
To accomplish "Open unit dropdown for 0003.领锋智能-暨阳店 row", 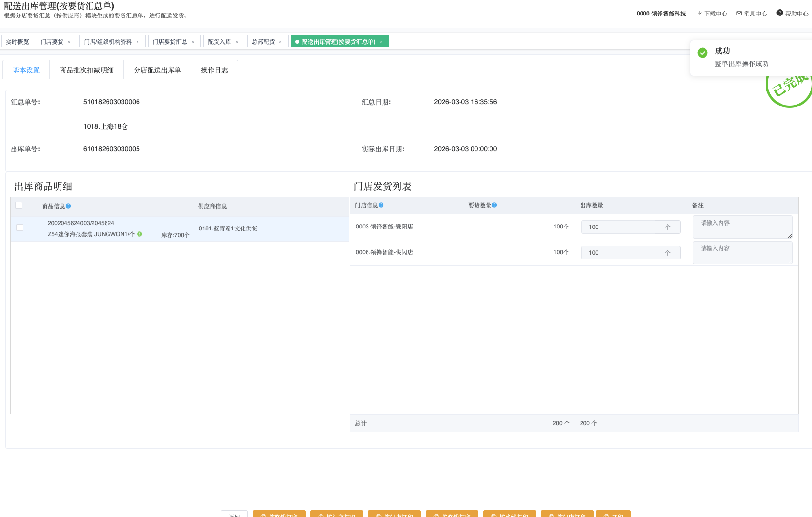I will click(667, 227).
